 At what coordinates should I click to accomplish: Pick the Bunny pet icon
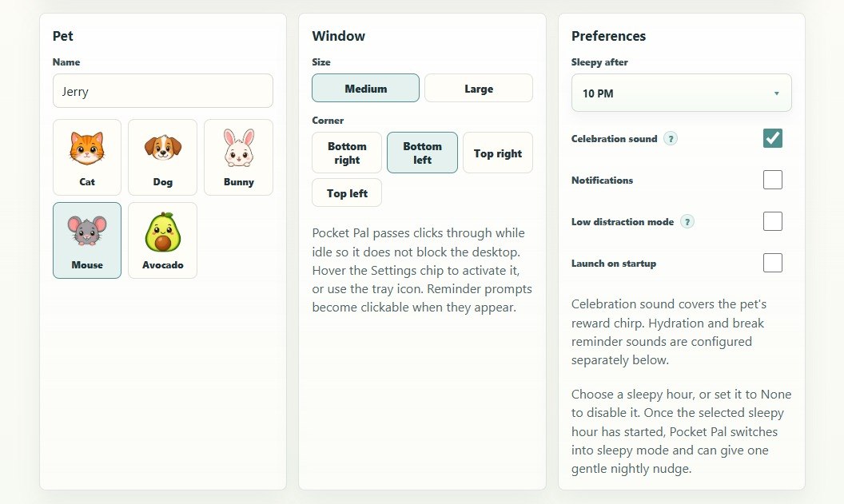[x=238, y=157]
